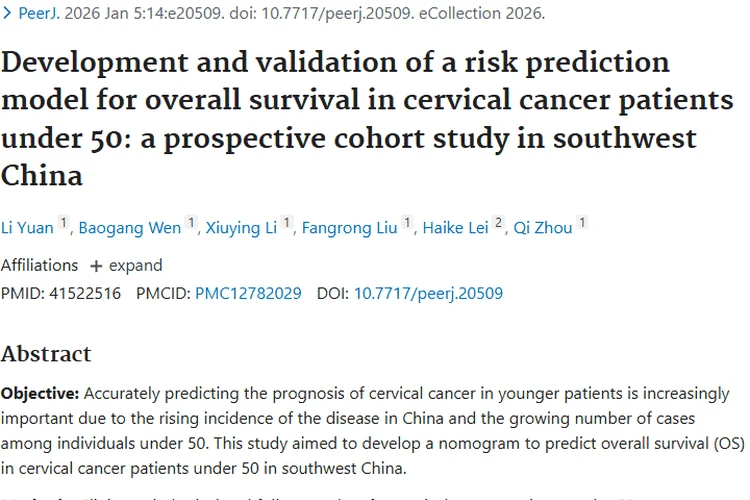Expand the PeerJ journal citation chevron

(8, 14)
